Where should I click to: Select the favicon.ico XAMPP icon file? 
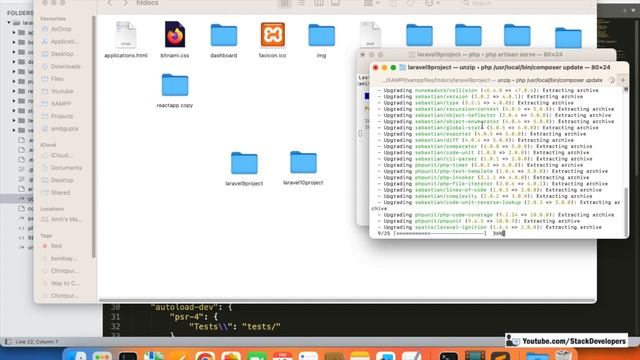pyautogui.click(x=273, y=34)
